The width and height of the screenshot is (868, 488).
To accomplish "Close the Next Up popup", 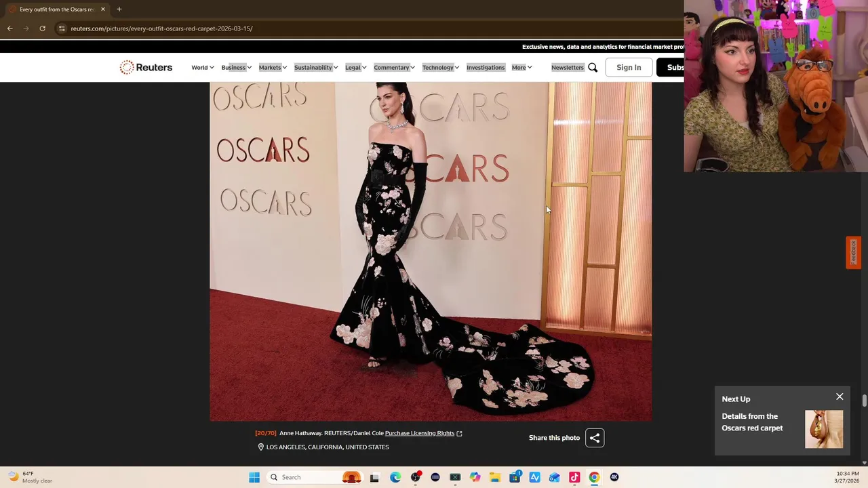I will point(840,396).
